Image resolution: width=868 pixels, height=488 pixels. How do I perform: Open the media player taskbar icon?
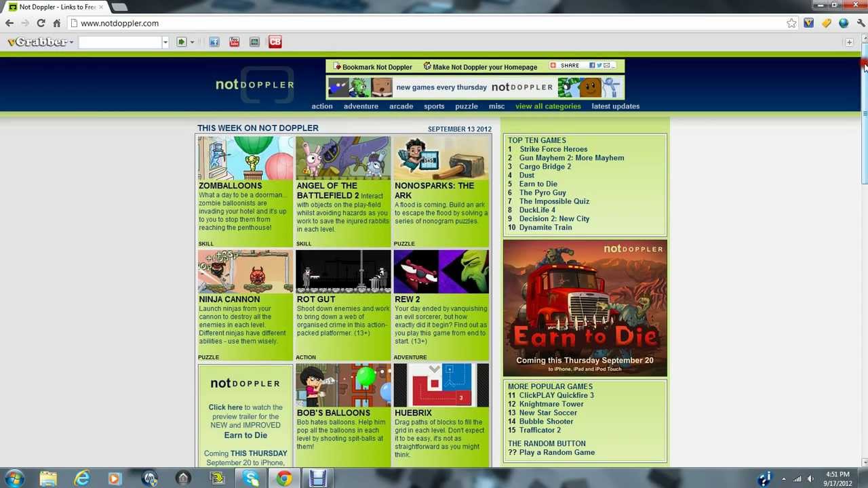point(115,479)
